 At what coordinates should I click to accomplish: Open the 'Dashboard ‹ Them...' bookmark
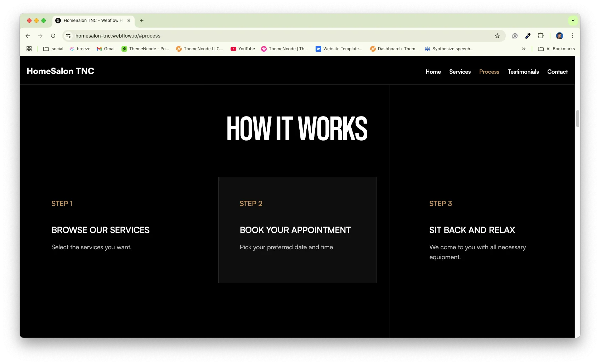394,49
